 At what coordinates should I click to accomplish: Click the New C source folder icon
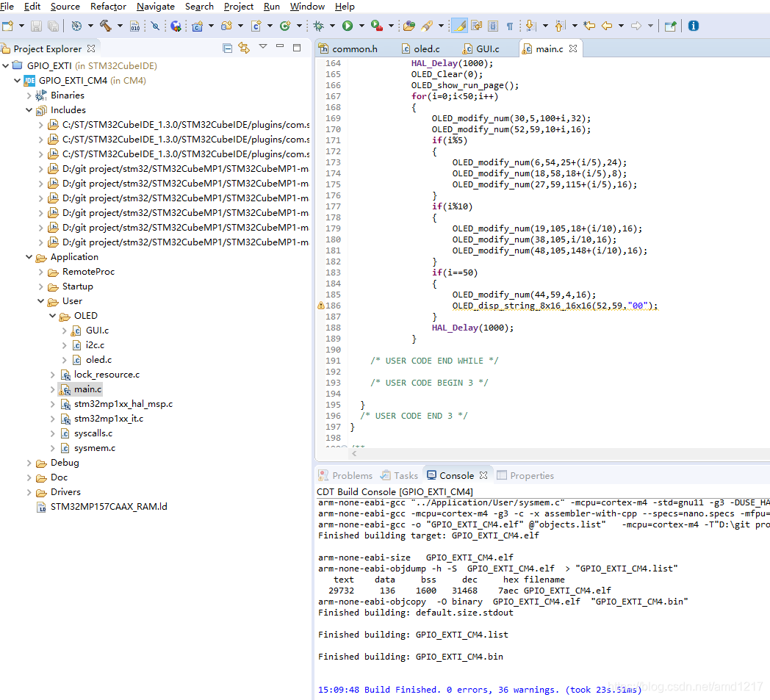point(198,26)
